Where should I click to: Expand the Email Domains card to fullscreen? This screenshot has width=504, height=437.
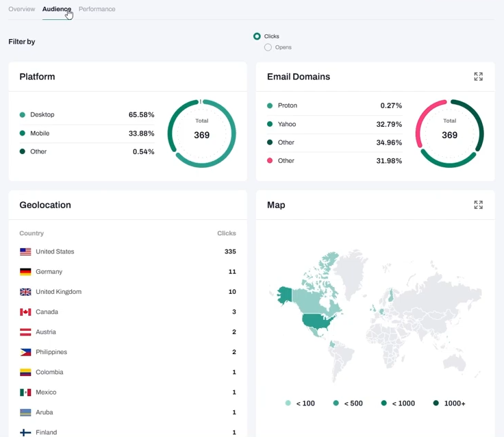(x=478, y=77)
